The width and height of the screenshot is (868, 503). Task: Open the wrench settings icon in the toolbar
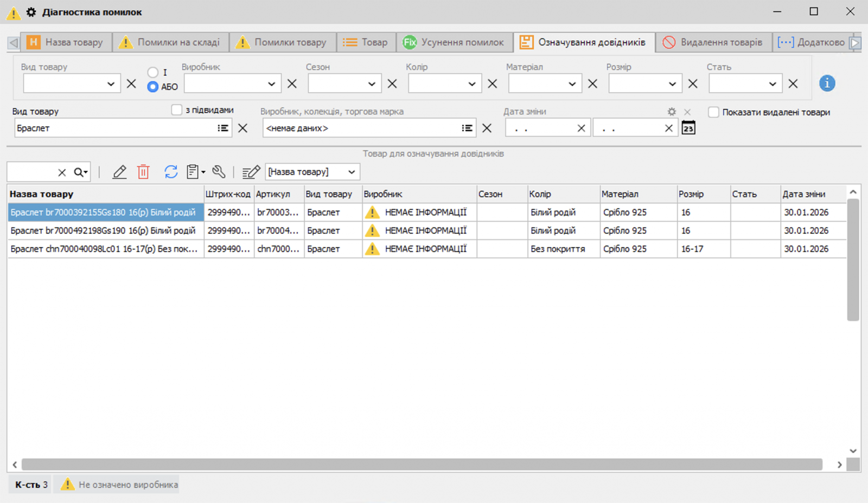[x=219, y=171]
